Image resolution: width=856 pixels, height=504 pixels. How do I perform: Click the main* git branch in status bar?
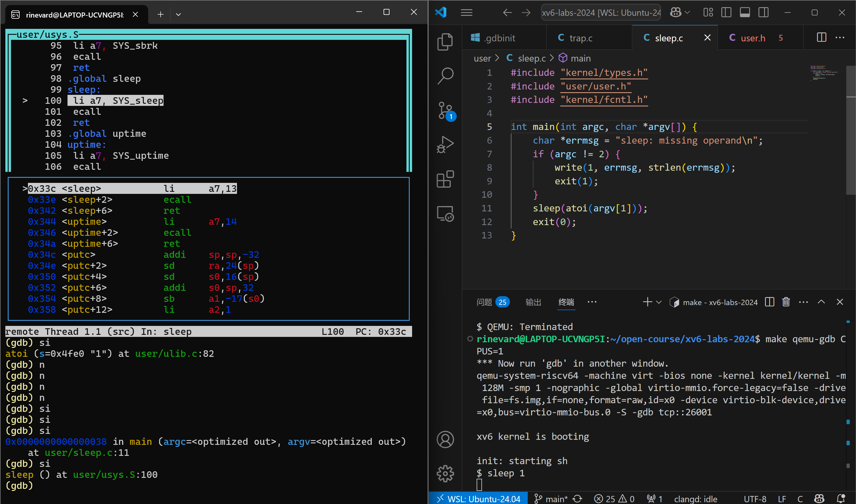coord(551,499)
